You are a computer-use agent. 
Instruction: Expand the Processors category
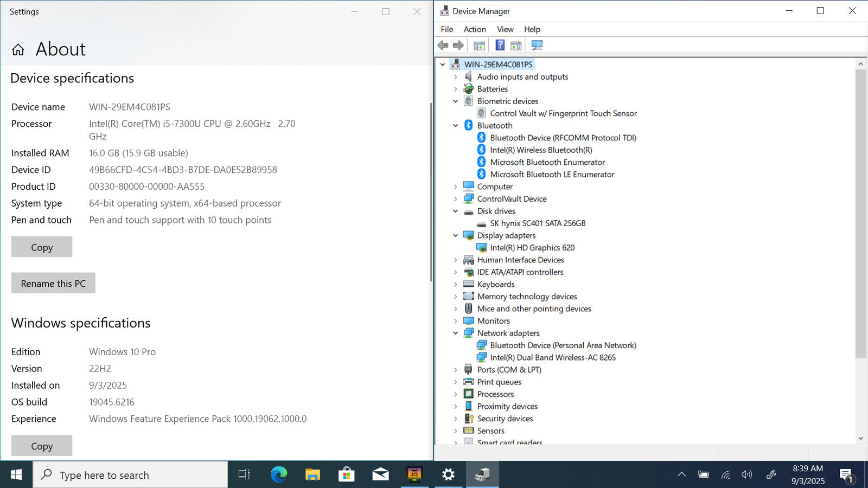tap(456, 394)
